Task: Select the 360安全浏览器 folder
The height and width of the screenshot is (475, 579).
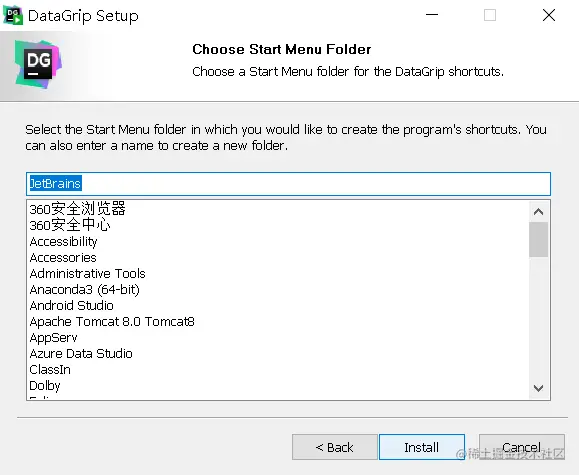Action: pyautogui.click(x=78, y=209)
